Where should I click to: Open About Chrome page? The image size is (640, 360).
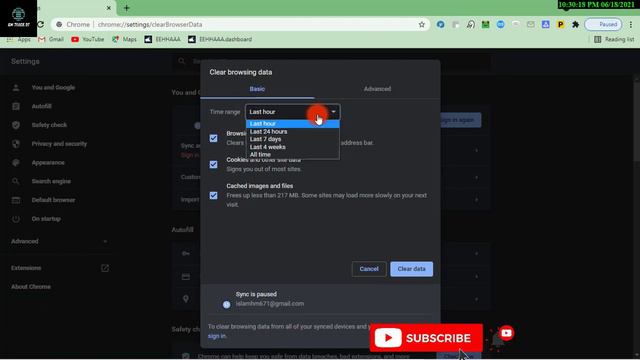[x=31, y=287]
